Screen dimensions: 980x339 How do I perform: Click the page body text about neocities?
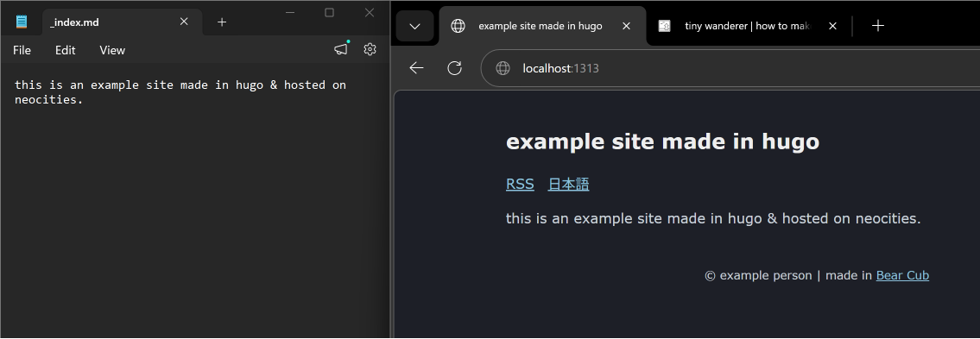click(x=713, y=218)
